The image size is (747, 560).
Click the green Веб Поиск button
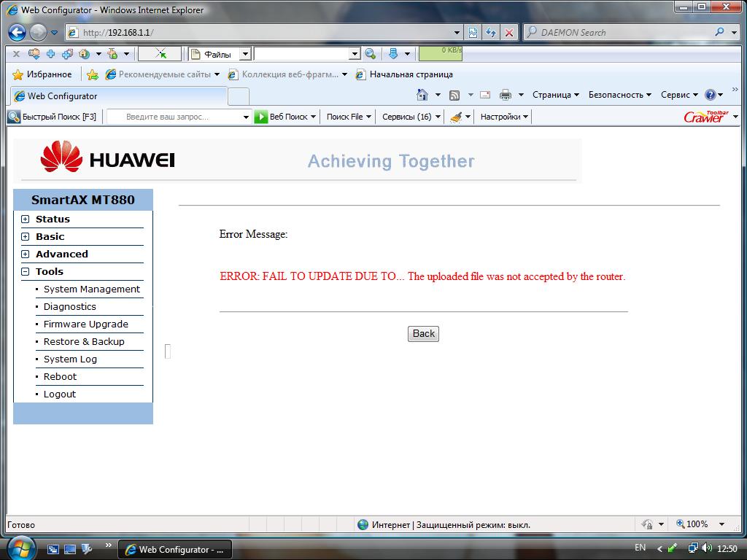coord(285,117)
